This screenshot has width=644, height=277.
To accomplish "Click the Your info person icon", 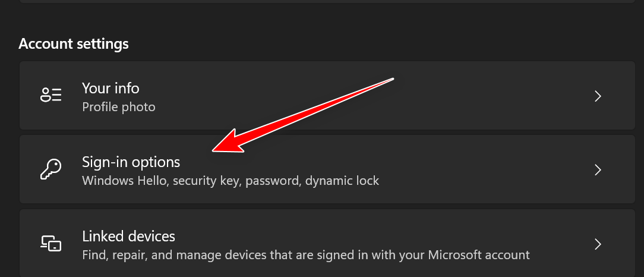I will (50, 96).
